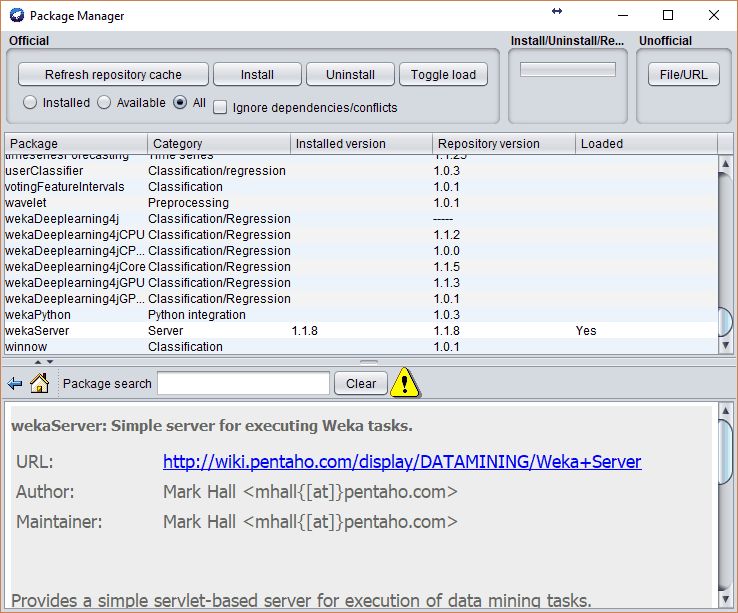
Task: Maximize the Package Manager window
Action: tap(668, 15)
